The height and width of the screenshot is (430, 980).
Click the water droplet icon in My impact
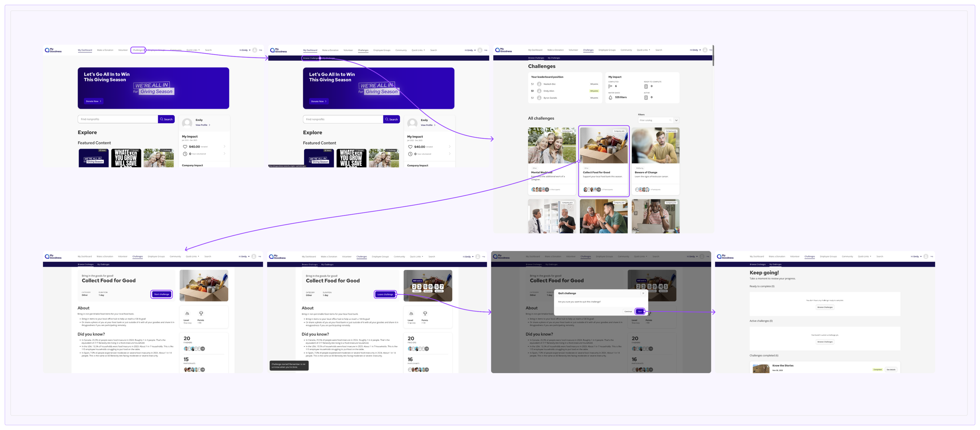pyautogui.click(x=610, y=97)
